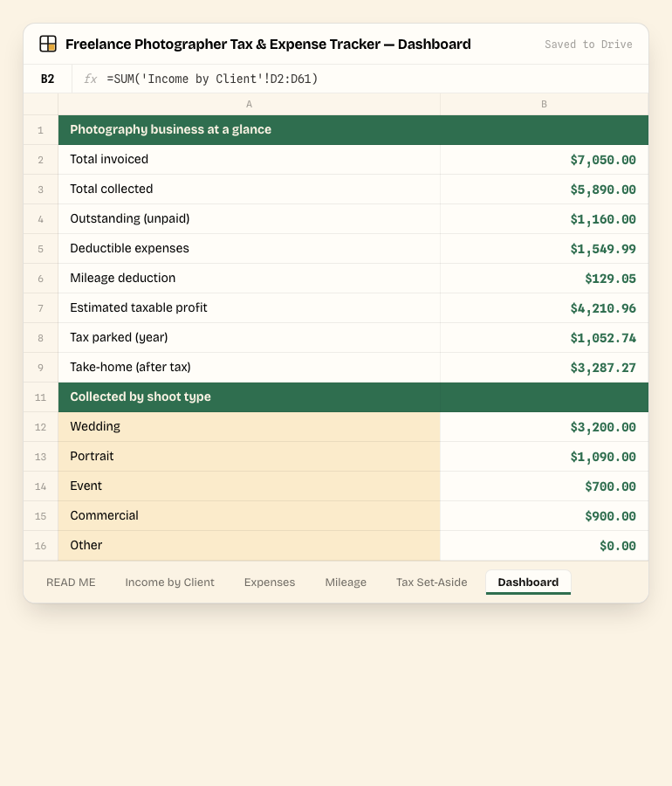Screen dimensions: 672x786
Task: Select row 5 header
Action: (41, 249)
